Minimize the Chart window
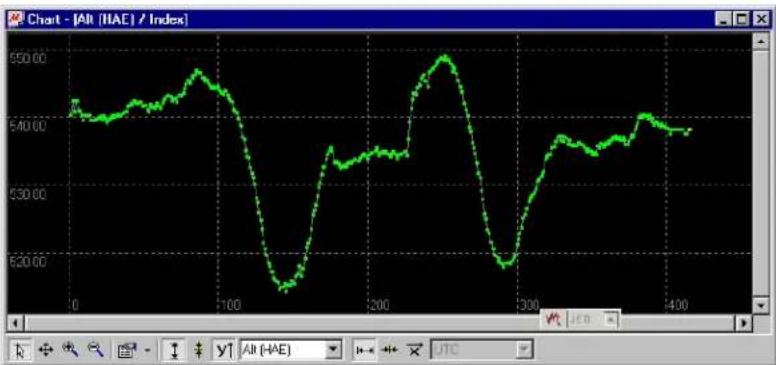This screenshot has width=776, height=365. click(x=724, y=19)
